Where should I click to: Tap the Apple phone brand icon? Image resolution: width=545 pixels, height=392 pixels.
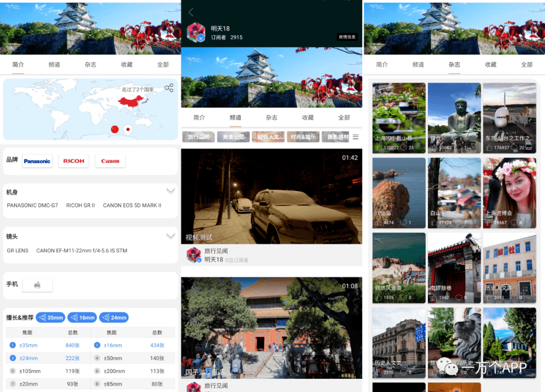pyautogui.click(x=37, y=286)
